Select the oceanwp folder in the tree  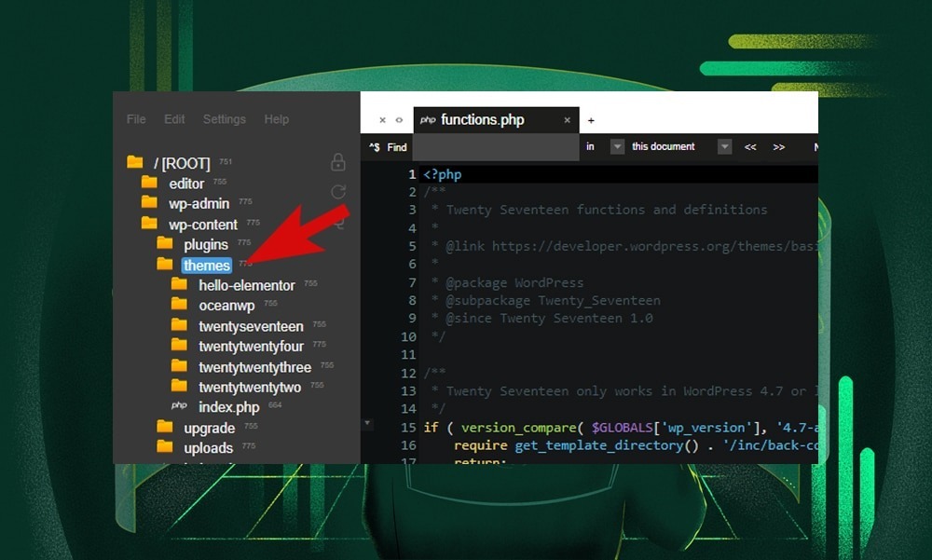226,305
